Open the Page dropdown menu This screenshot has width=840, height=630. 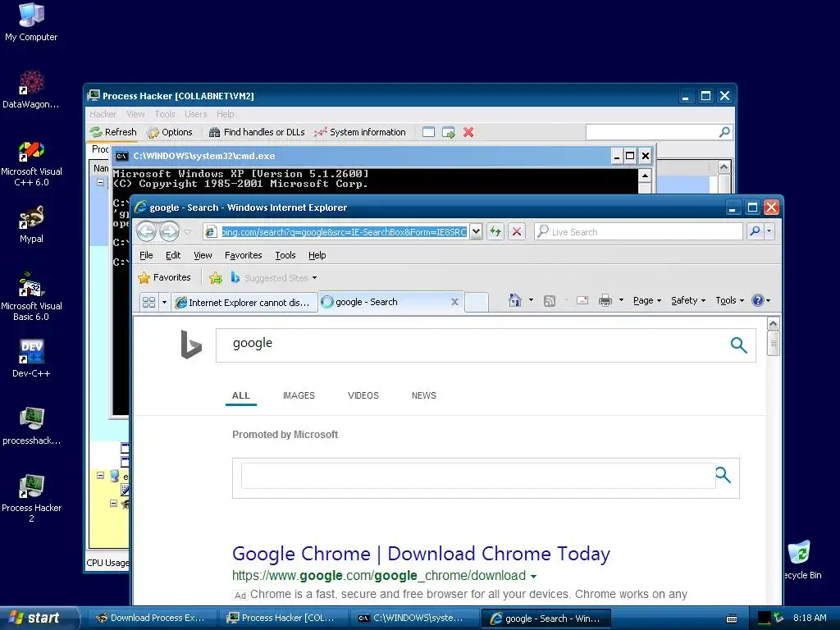pos(647,300)
